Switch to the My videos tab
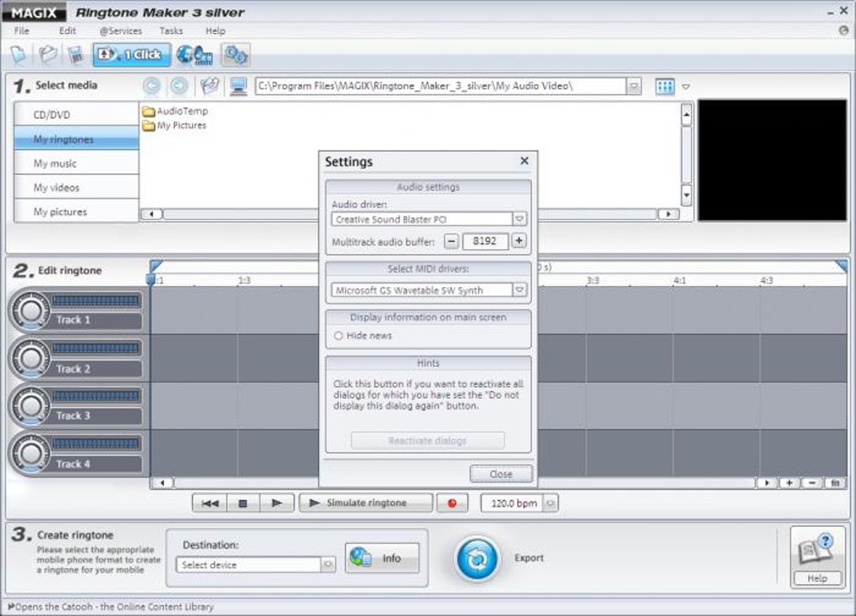The height and width of the screenshot is (616, 856). click(76, 187)
